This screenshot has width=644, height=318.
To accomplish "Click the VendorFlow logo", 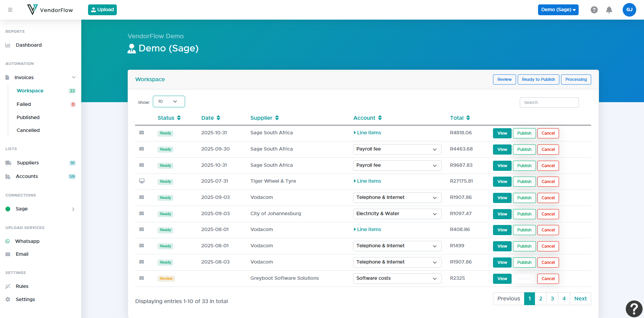I will 50,10.
